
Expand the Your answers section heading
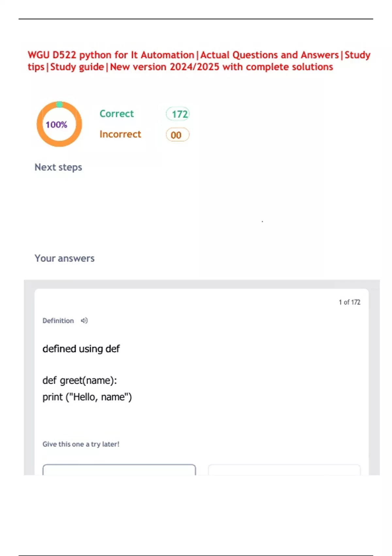pos(64,258)
